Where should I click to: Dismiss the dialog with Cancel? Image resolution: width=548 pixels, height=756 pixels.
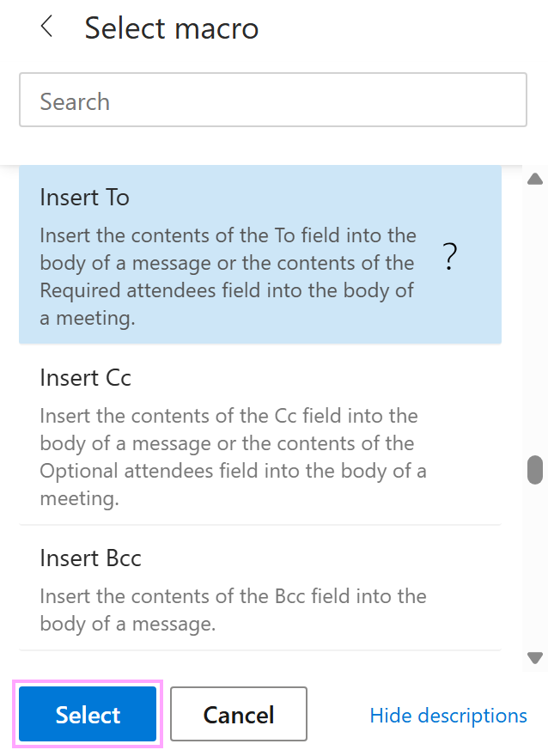pyautogui.click(x=238, y=714)
